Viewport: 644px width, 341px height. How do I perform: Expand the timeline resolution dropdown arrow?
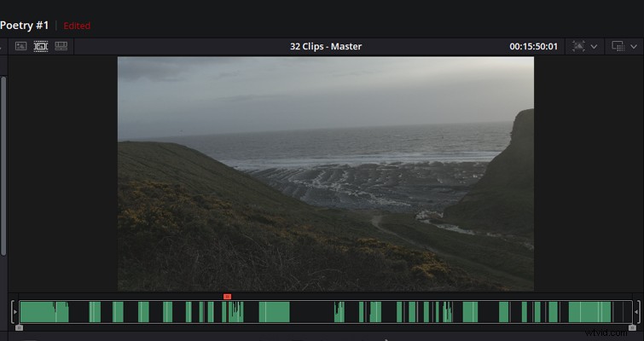point(633,47)
